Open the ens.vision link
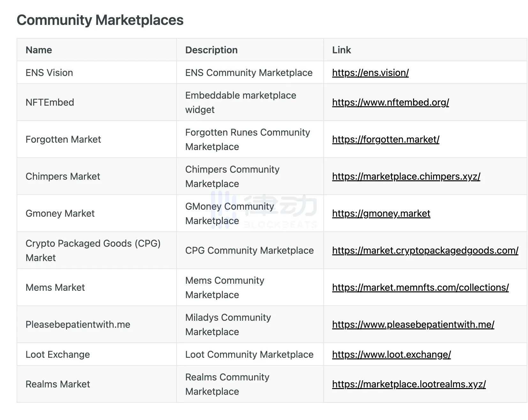 (370, 73)
